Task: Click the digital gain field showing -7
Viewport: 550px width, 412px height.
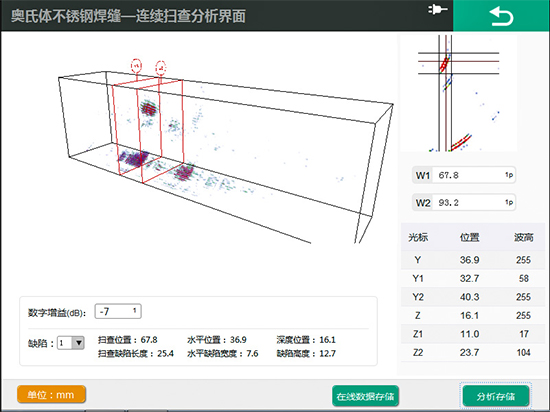Action: point(118,311)
